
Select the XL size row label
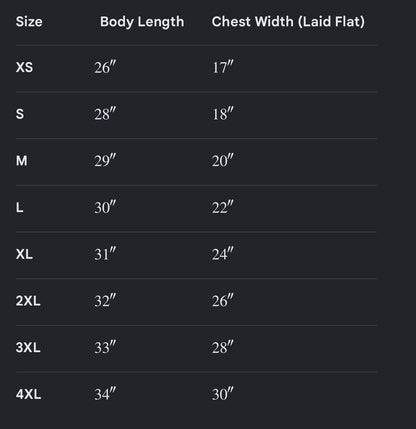24,254
